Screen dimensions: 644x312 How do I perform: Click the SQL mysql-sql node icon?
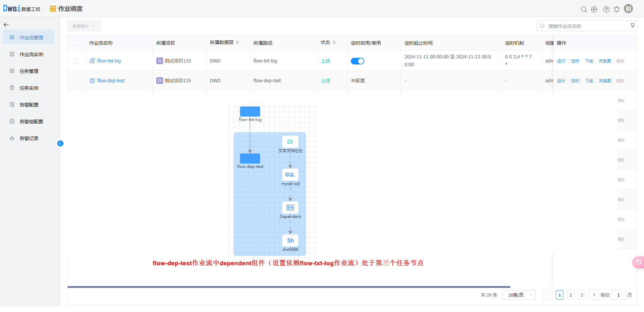[x=290, y=175]
